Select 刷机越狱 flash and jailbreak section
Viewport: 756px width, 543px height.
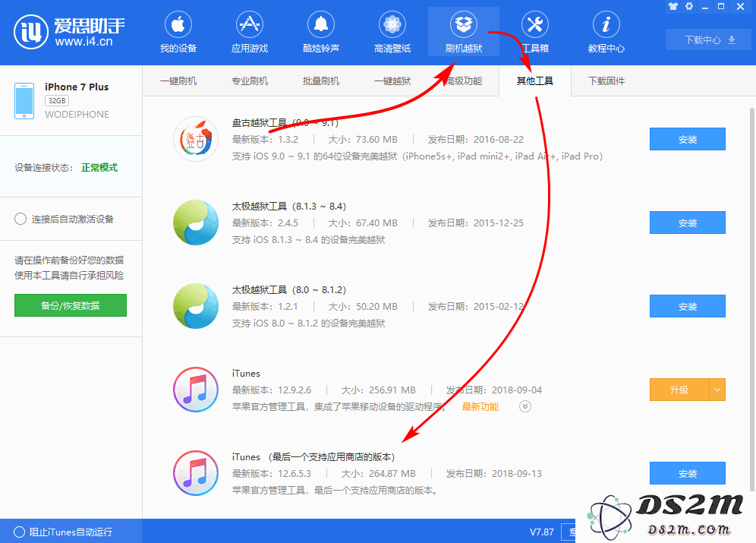[463, 33]
